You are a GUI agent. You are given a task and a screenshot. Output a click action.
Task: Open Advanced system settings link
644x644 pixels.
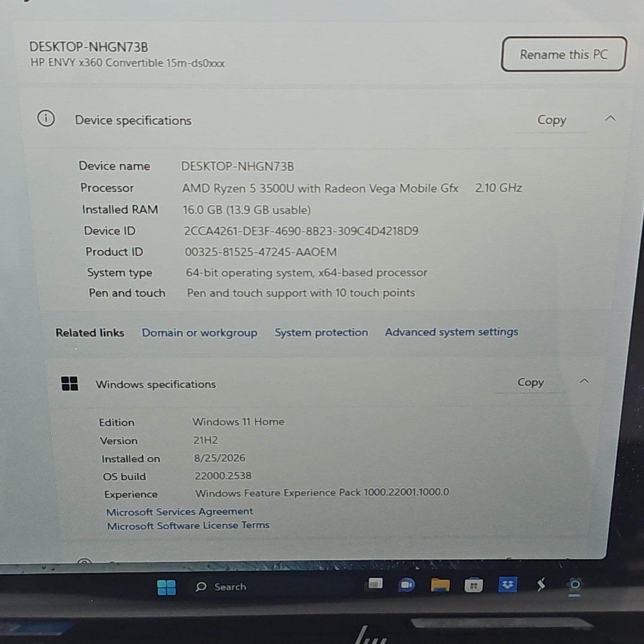451,332
